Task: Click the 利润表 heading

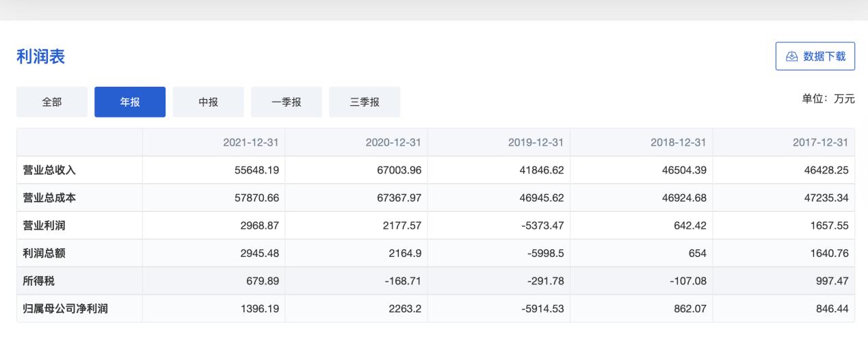Action: tap(40, 57)
